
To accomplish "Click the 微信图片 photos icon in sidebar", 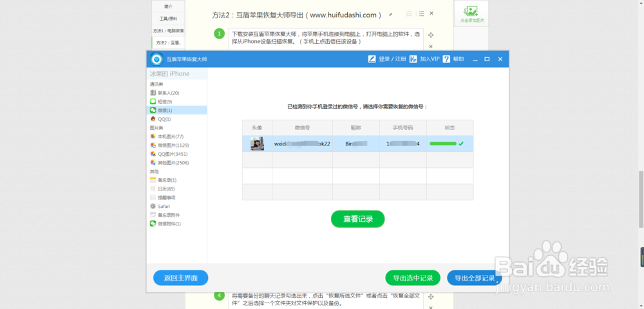I will point(153,145).
